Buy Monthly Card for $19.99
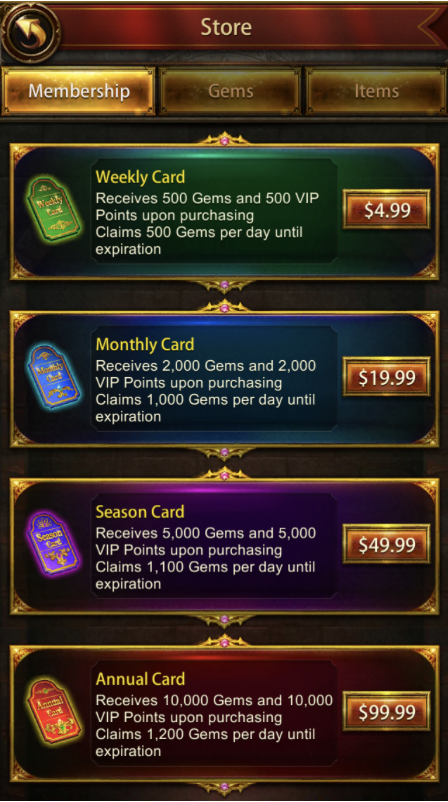The image size is (448, 802). click(x=387, y=377)
